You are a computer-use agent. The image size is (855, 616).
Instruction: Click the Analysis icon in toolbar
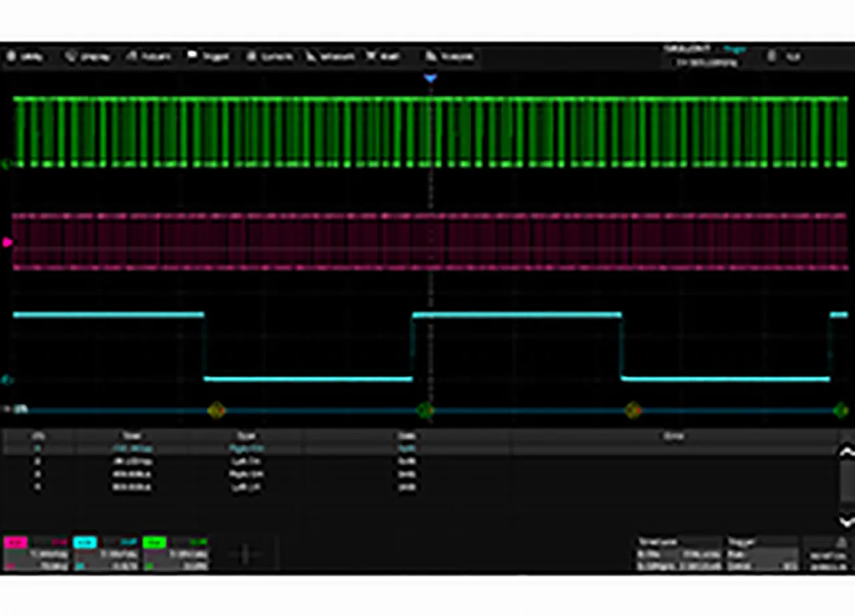click(x=432, y=57)
